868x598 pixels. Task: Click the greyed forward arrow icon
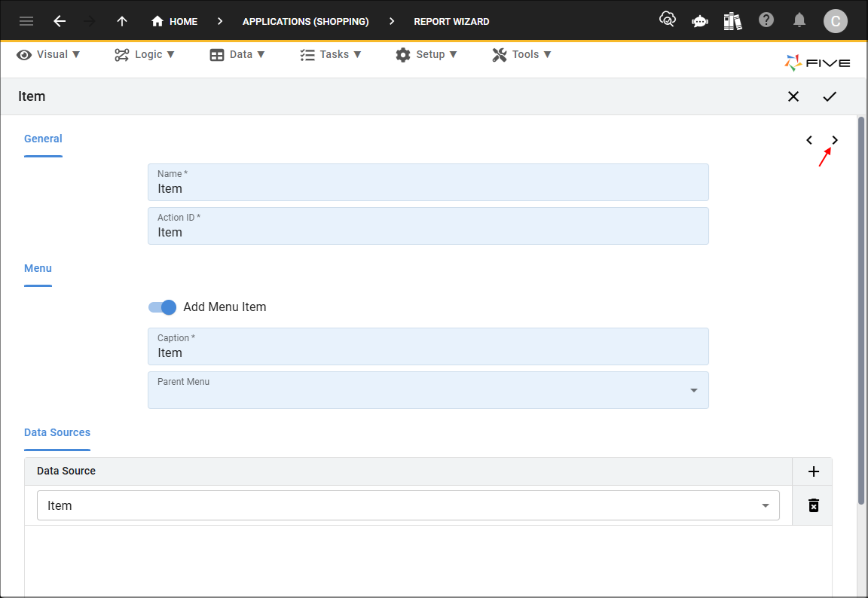89,21
